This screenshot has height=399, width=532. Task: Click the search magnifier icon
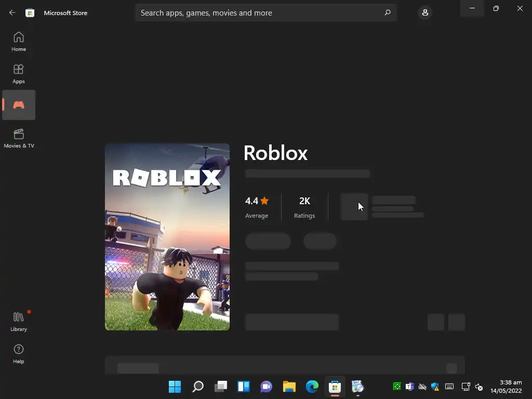coord(388,12)
